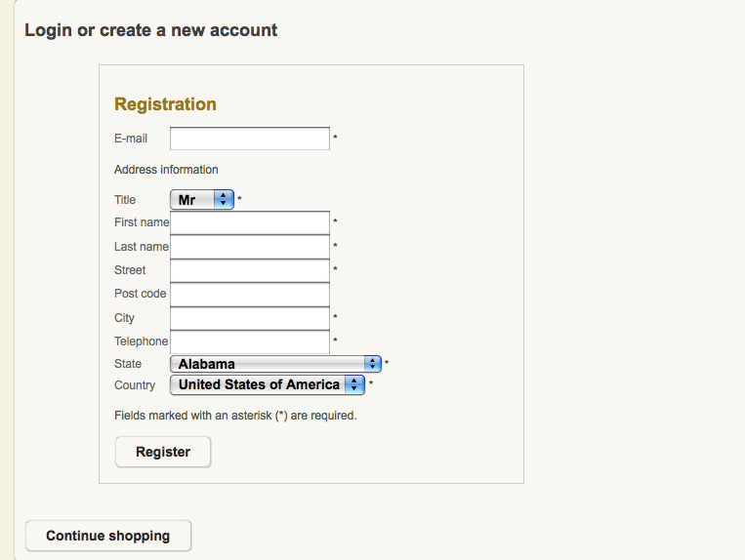This screenshot has width=745, height=560.
Task: Expand the State dropdown showing Alabama
Action: pos(275,364)
